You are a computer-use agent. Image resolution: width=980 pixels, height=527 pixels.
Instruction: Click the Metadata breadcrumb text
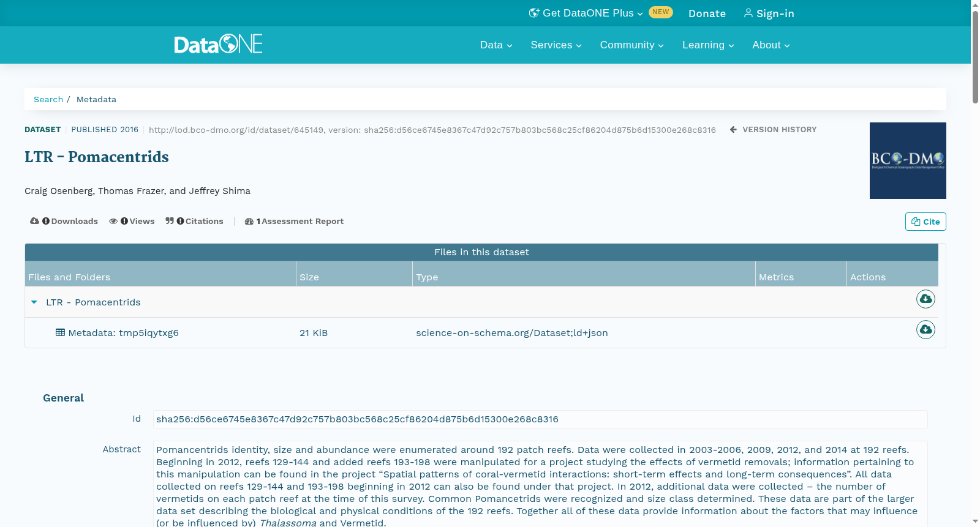pos(96,99)
